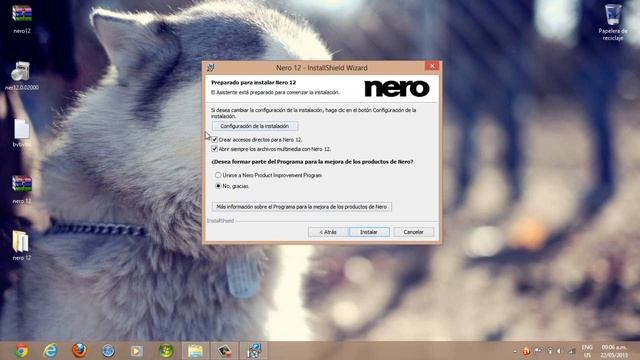Select the nero 12 folder desktop icon
The height and width of the screenshot is (360, 640).
pos(22,246)
